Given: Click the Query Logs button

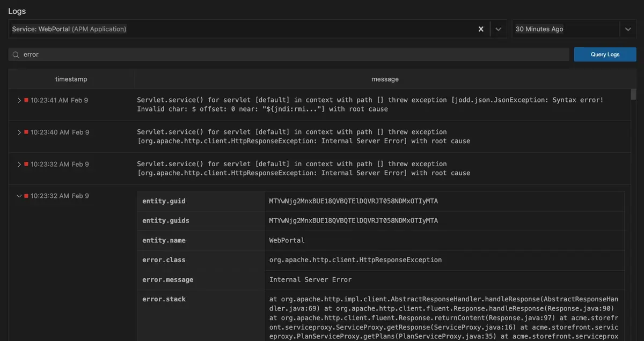Looking at the screenshot, I should 605,54.
